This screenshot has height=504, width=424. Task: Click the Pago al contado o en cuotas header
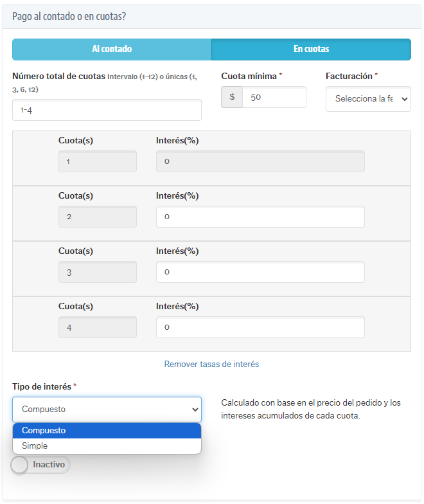(x=69, y=16)
